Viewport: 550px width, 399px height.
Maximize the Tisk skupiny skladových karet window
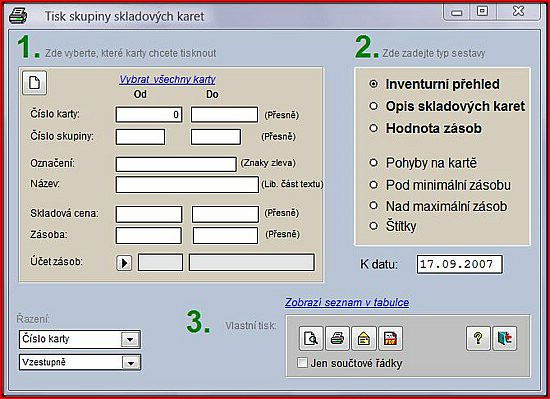pyautogui.click(x=483, y=12)
